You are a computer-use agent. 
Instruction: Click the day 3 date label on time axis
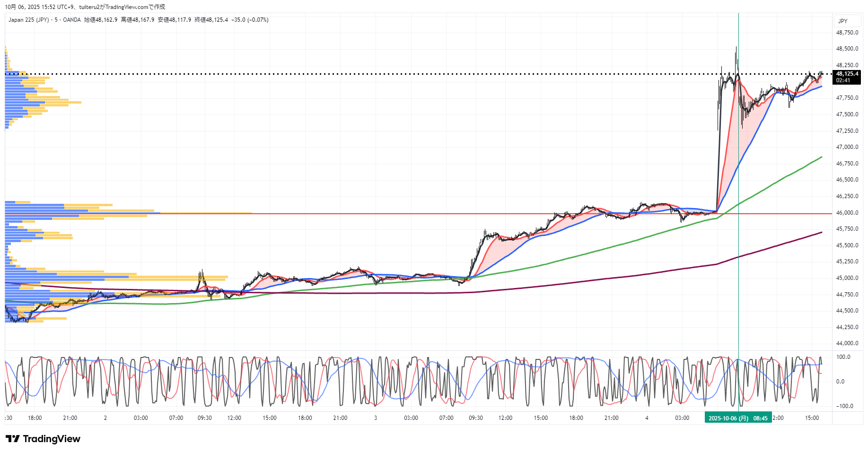click(376, 418)
